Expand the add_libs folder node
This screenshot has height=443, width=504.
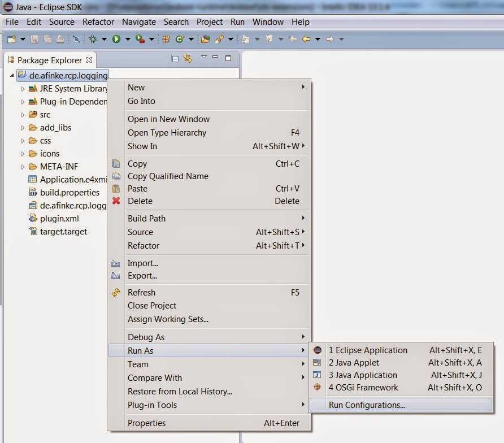(23, 128)
